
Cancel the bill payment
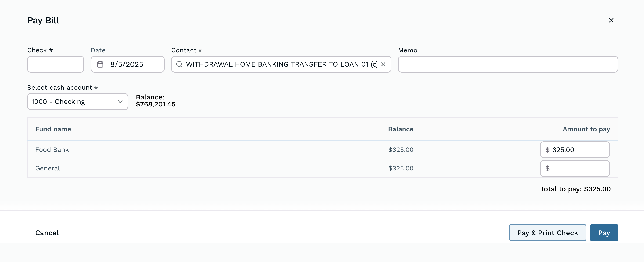[47, 233]
